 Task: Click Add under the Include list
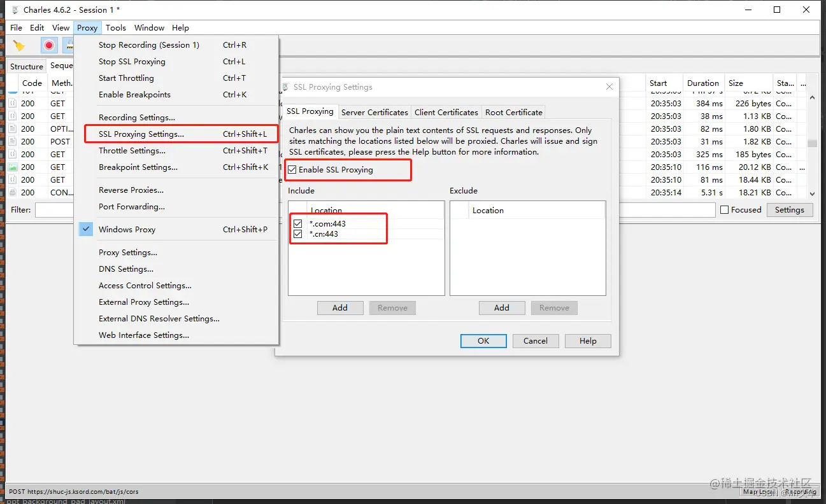(340, 308)
